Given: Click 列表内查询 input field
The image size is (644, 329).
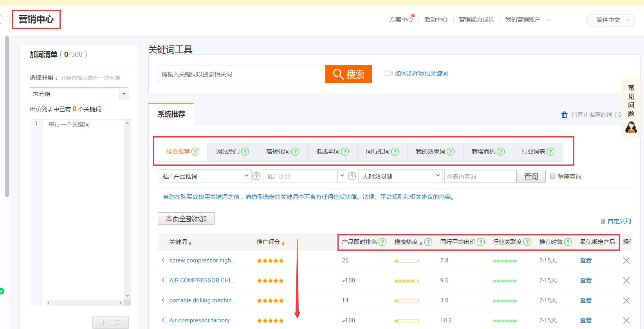Looking at the screenshot, I should pyautogui.click(x=480, y=176).
